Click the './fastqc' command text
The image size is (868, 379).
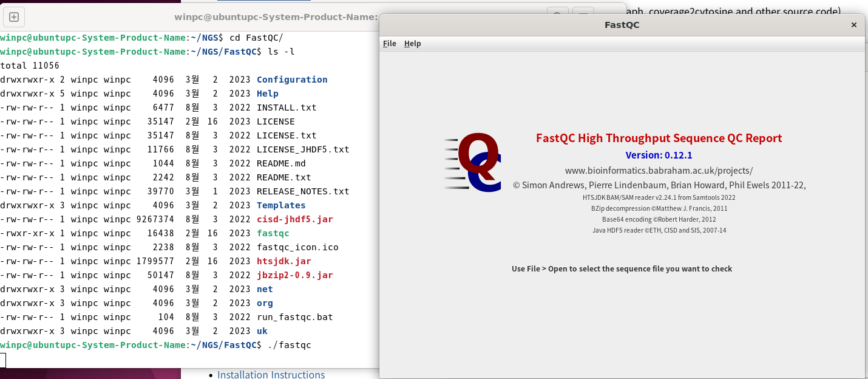(x=290, y=345)
